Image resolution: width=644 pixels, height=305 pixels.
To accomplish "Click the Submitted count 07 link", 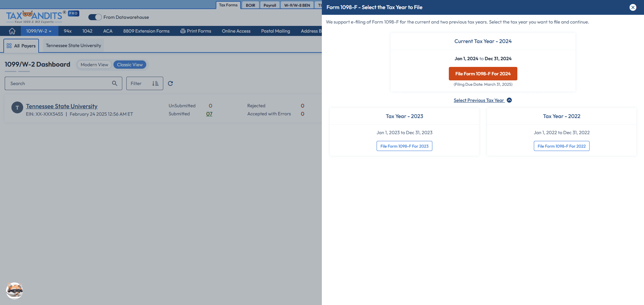I will (x=209, y=114).
